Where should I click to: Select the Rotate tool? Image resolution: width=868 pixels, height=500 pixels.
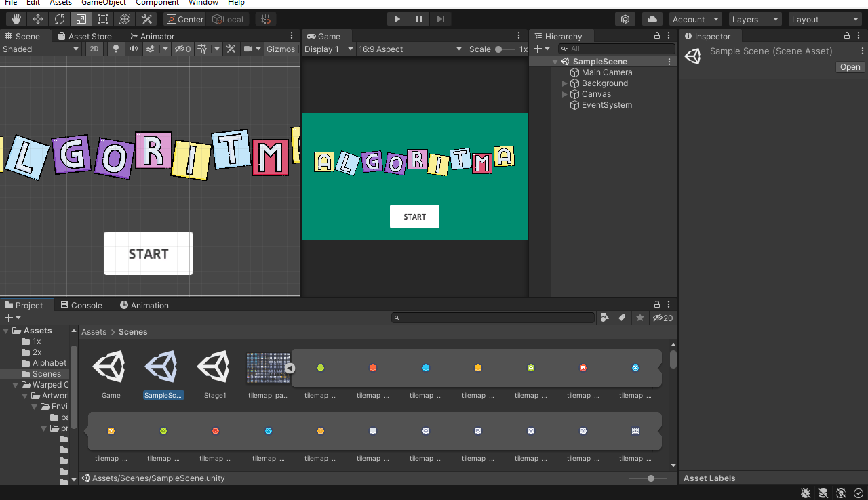click(60, 19)
